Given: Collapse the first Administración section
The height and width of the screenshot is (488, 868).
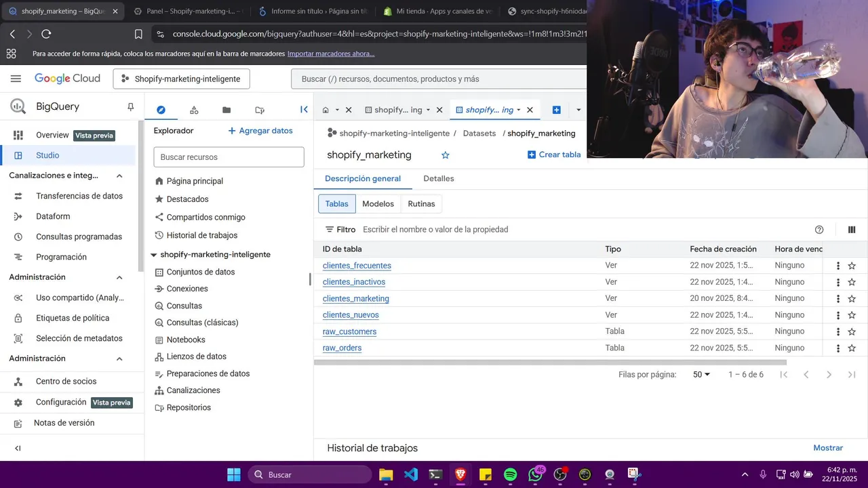Looking at the screenshot, I should point(119,277).
